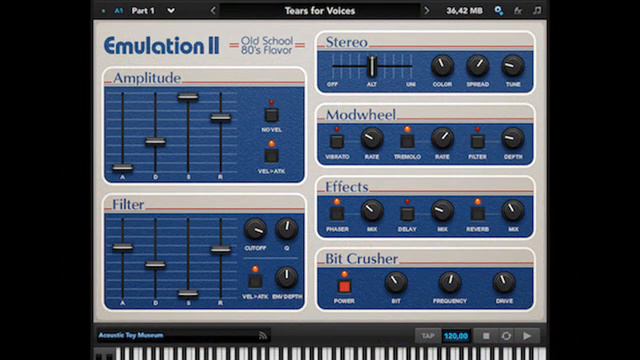The image size is (640, 360).
Task: Click the stop playback button
Action: [486, 336]
